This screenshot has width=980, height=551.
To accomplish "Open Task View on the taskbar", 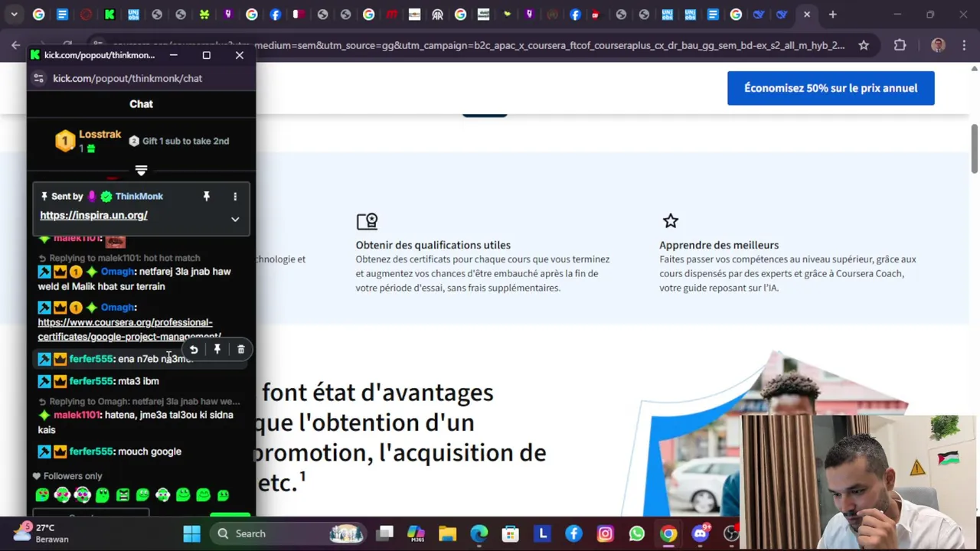I will point(385,533).
